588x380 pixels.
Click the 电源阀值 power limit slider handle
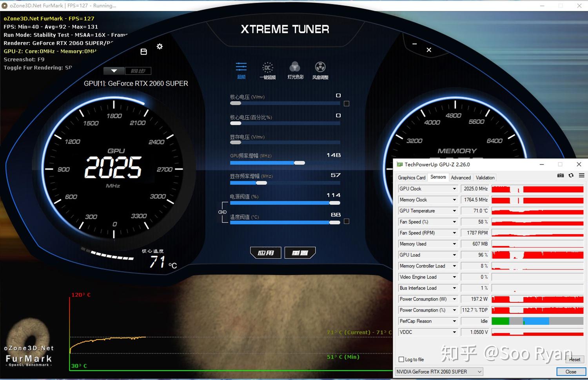tap(334, 203)
